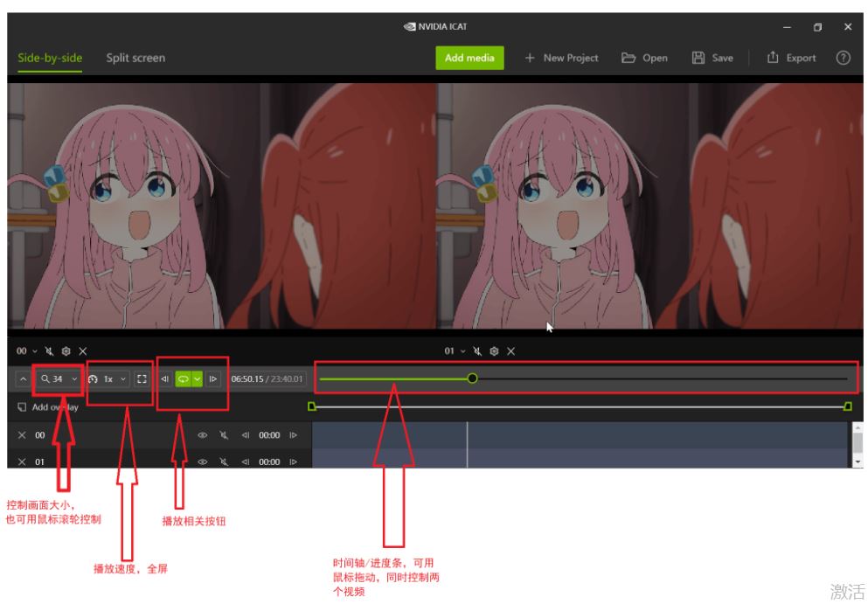The height and width of the screenshot is (604, 868).
Task: Click the playback progress slider knob
Action: [472, 378]
